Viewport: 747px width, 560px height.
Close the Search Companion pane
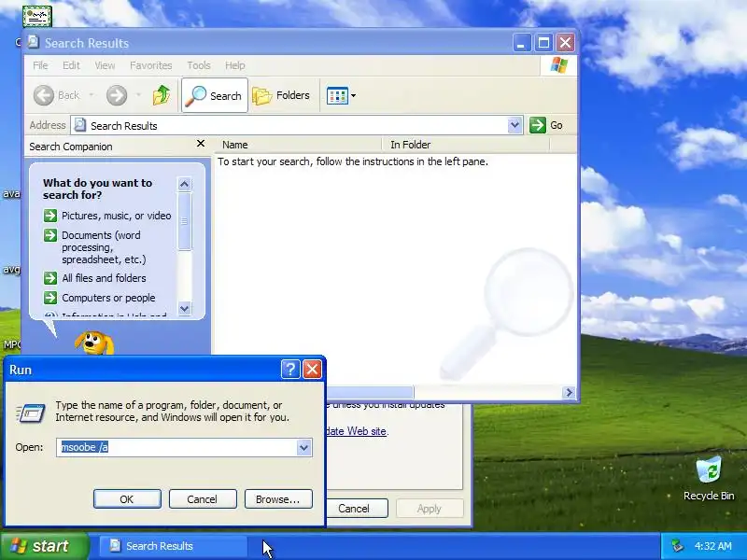pos(201,144)
